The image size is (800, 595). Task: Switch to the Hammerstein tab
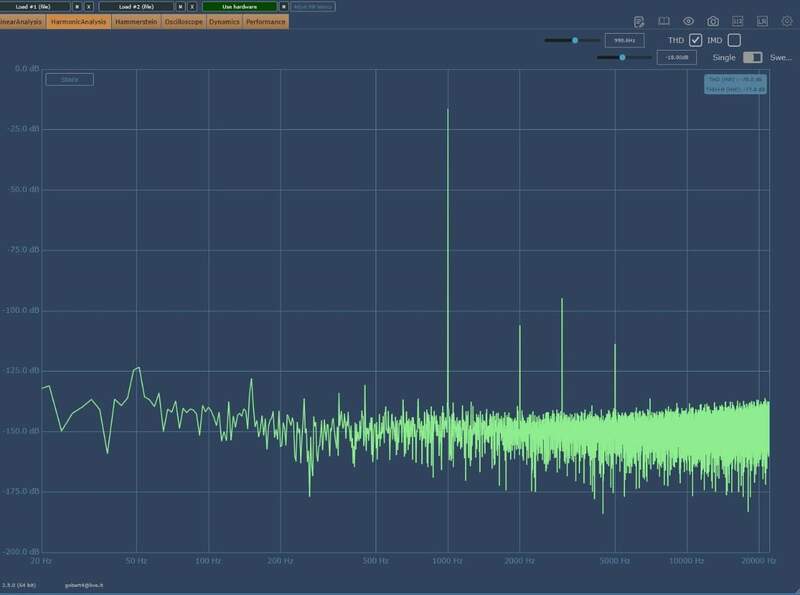click(136, 21)
